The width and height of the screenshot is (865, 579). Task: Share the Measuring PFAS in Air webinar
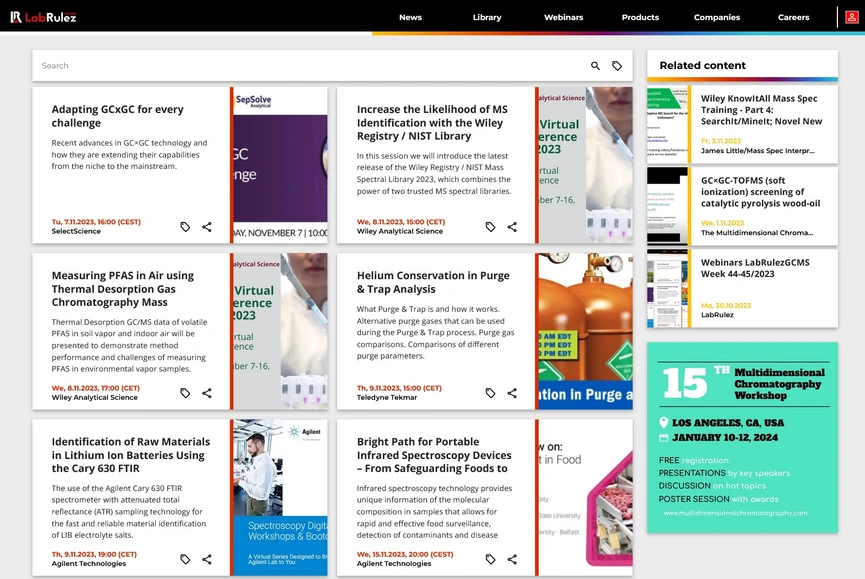207,393
